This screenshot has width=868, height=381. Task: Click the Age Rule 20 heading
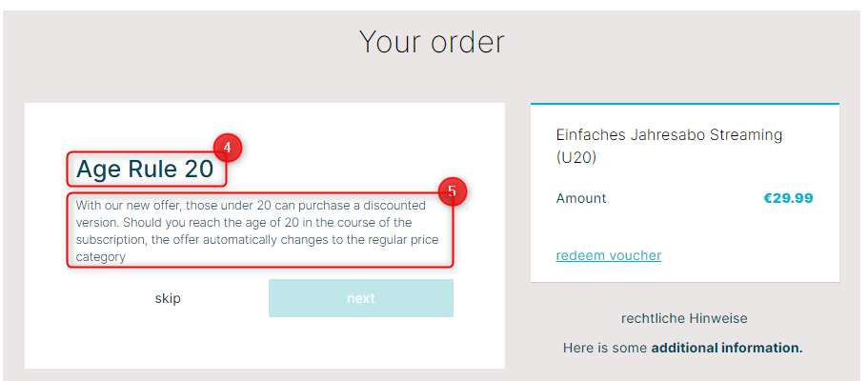145,169
